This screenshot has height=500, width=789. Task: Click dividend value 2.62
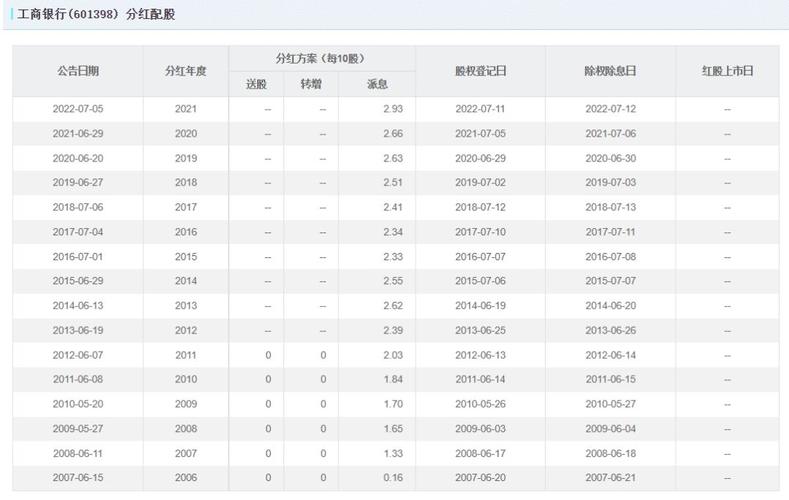point(393,306)
